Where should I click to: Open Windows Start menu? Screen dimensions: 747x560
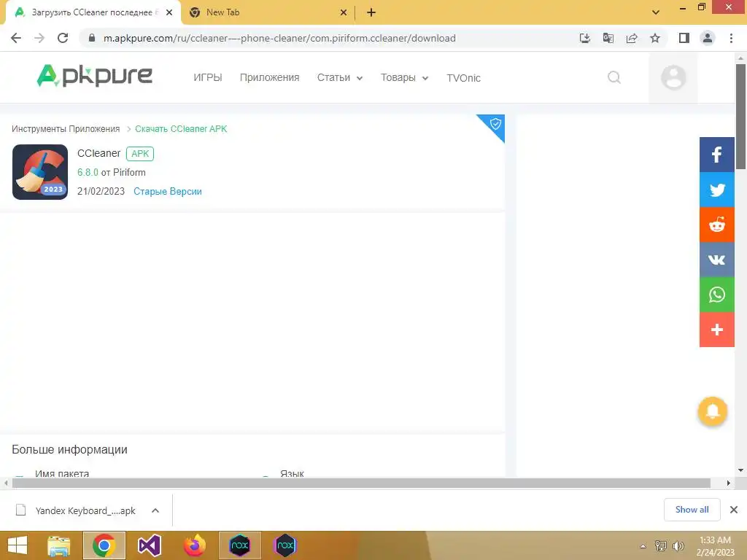[x=18, y=545]
